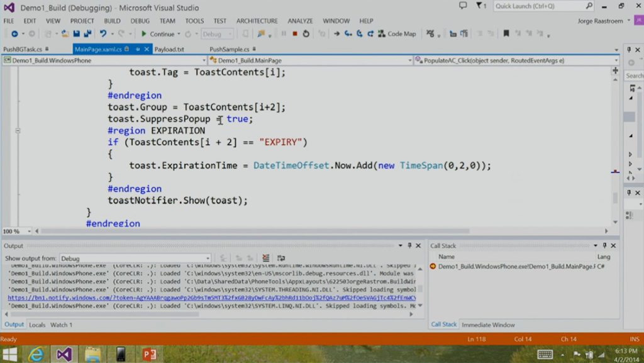Click the editor split window handle
The width and height of the screenshot is (644, 363).
(x=615, y=70)
